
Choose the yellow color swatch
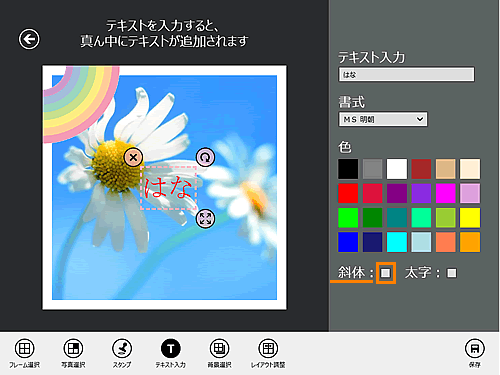click(x=470, y=217)
